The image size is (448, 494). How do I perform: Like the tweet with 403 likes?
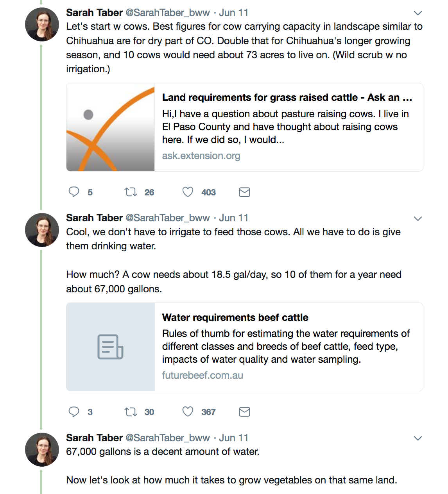[188, 192]
